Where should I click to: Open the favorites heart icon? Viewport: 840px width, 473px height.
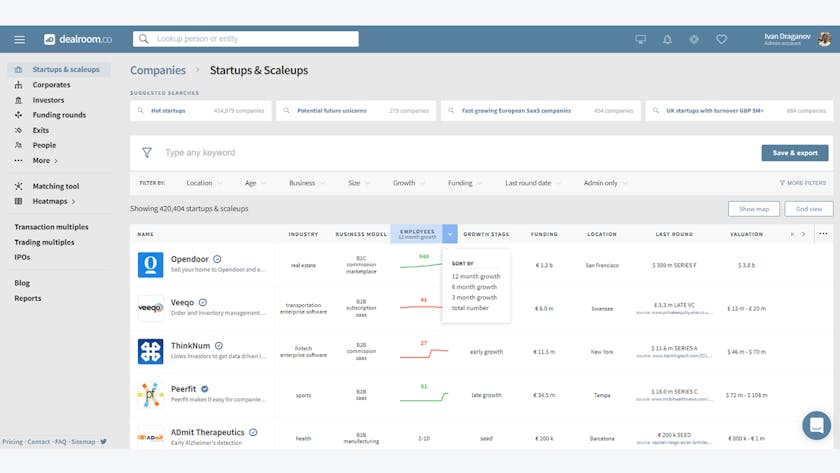(x=721, y=39)
